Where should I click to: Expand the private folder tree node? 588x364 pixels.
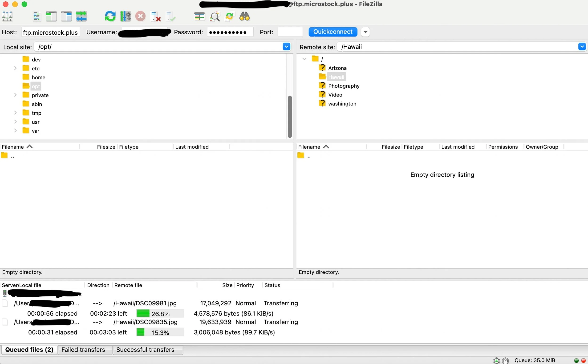(x=15, y=95)
